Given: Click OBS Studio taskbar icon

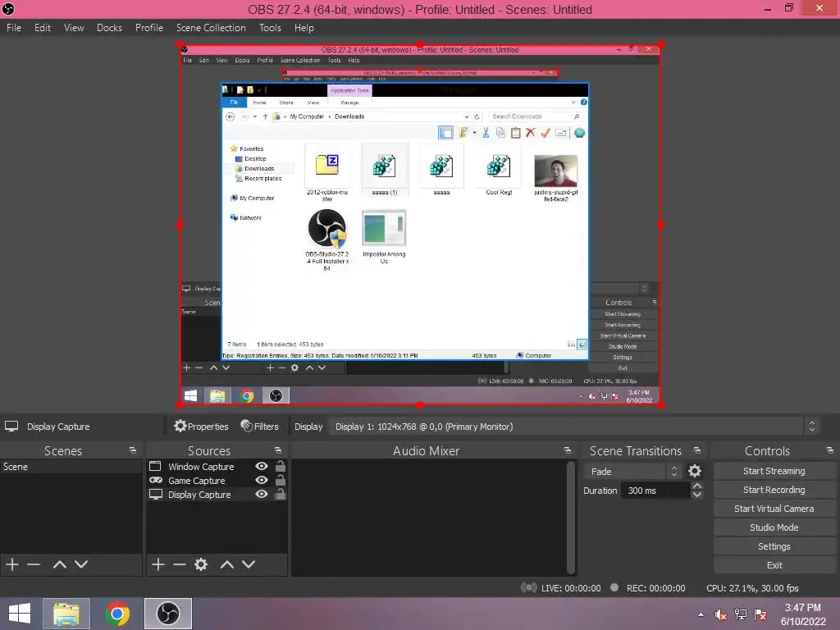Looking at the screenshot, I should tap(168, 614).
